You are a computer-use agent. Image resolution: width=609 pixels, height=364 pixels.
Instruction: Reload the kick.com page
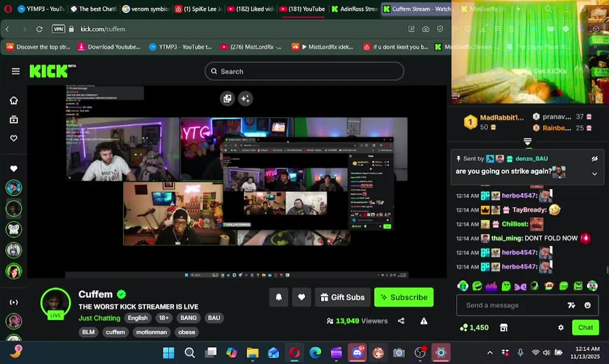click(39, 29)
